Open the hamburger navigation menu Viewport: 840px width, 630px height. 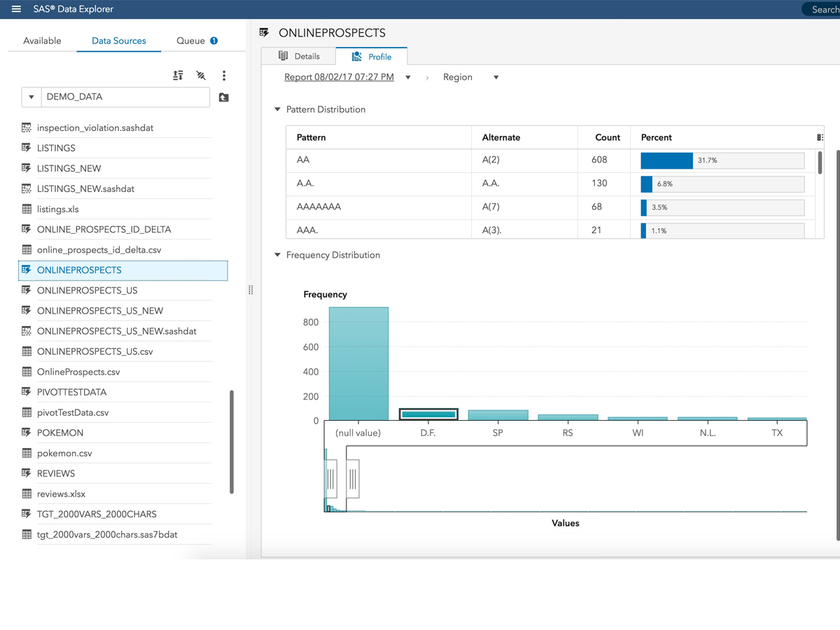[x=16, y=9]
